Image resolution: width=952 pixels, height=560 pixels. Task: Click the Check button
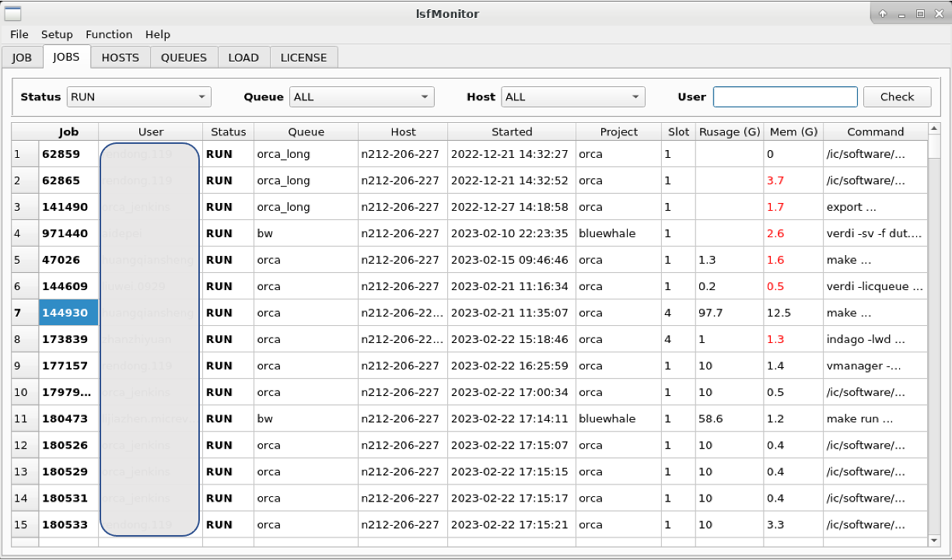point(897,96)
